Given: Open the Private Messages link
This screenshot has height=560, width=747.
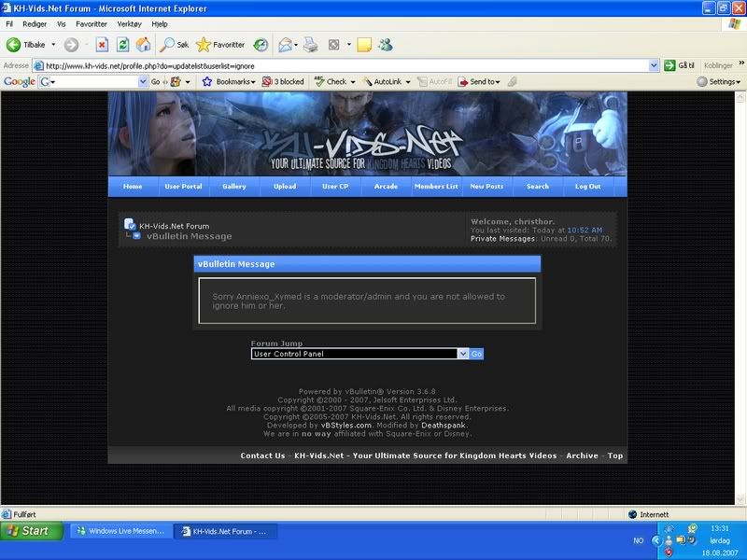Looking at the screenshot, I should coord(502,239).
